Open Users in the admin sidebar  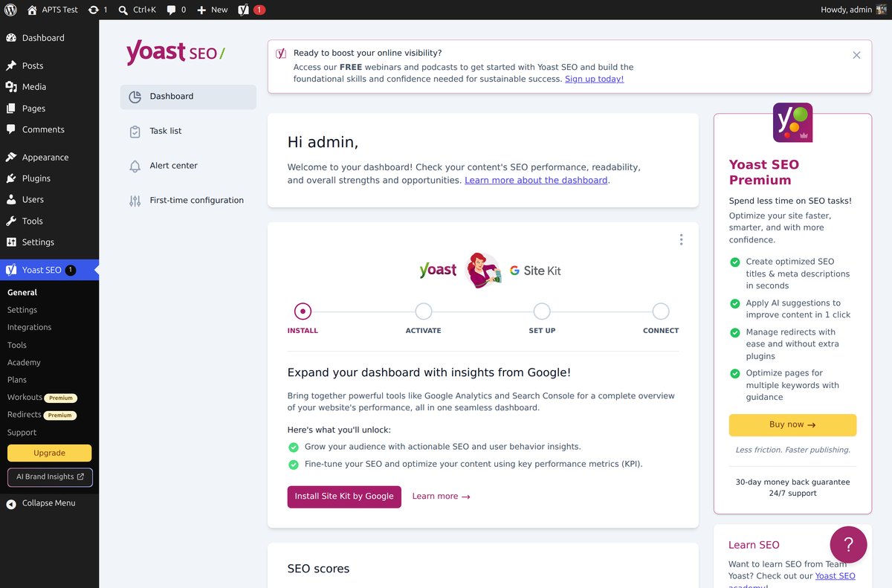49,200
